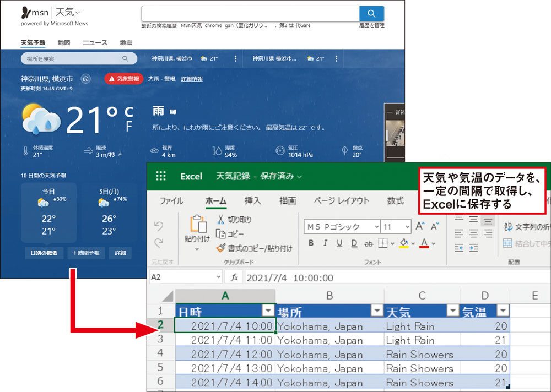Apply the yellow fill color
This screenshot has height=392, width=551.
coord(404,243)
